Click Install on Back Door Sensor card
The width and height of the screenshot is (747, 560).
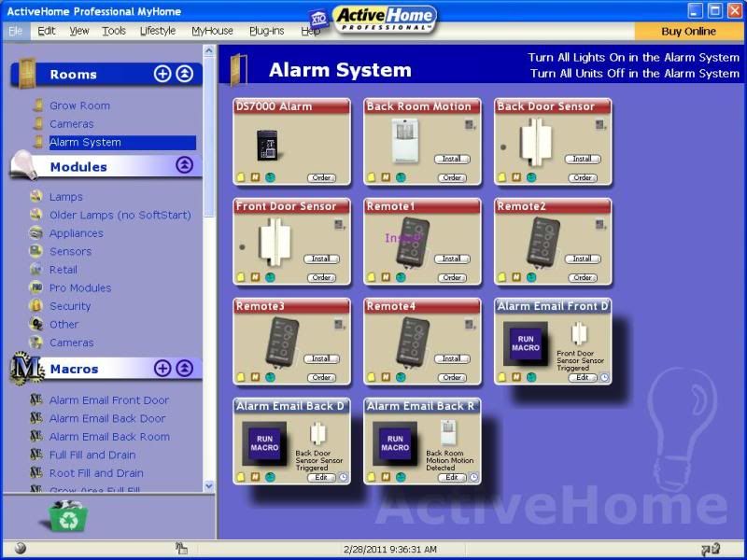click(583, 159)
